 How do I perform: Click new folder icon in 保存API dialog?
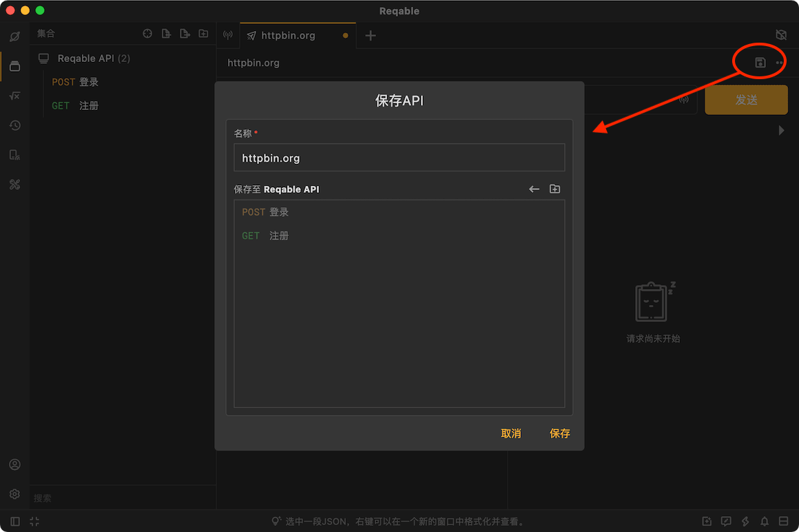coord(554,189)
